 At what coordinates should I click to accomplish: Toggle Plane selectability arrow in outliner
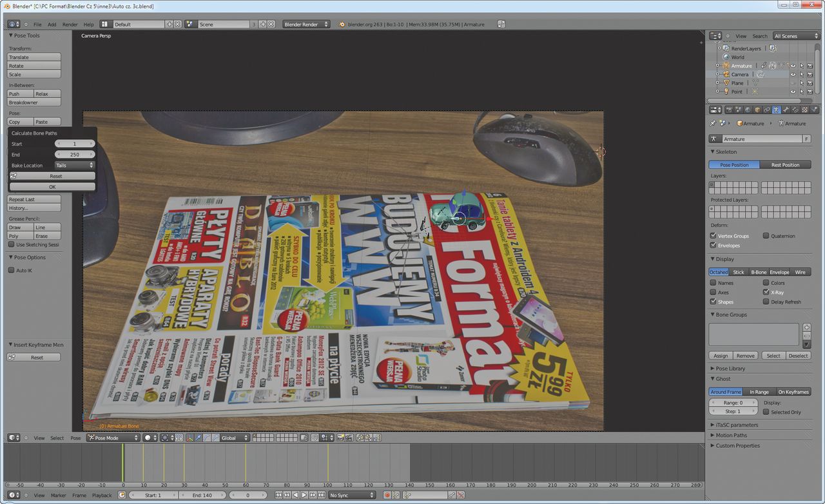click(802, 82)
